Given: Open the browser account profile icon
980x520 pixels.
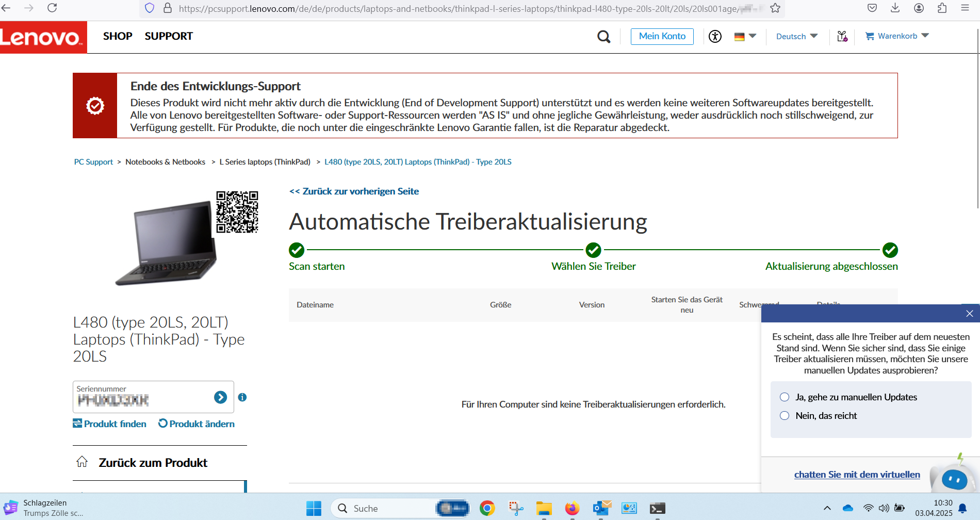Looking at the screenshot, I should 919,8.
